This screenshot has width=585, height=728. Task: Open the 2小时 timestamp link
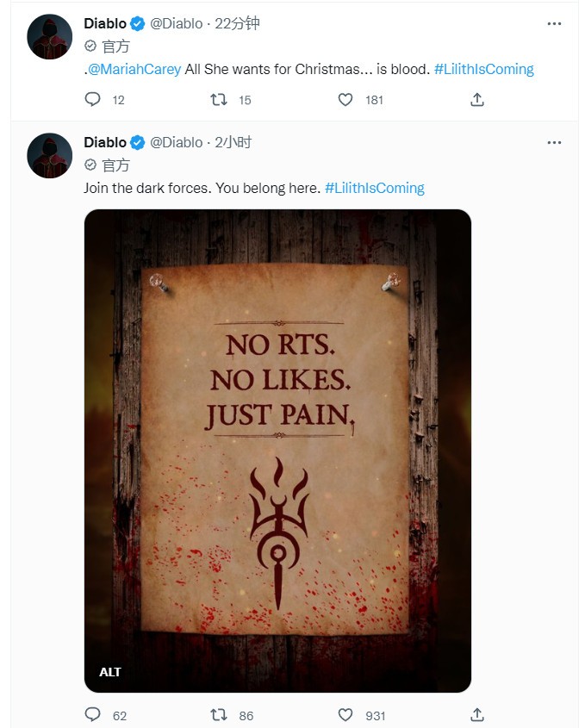click(x=233, y=142)
